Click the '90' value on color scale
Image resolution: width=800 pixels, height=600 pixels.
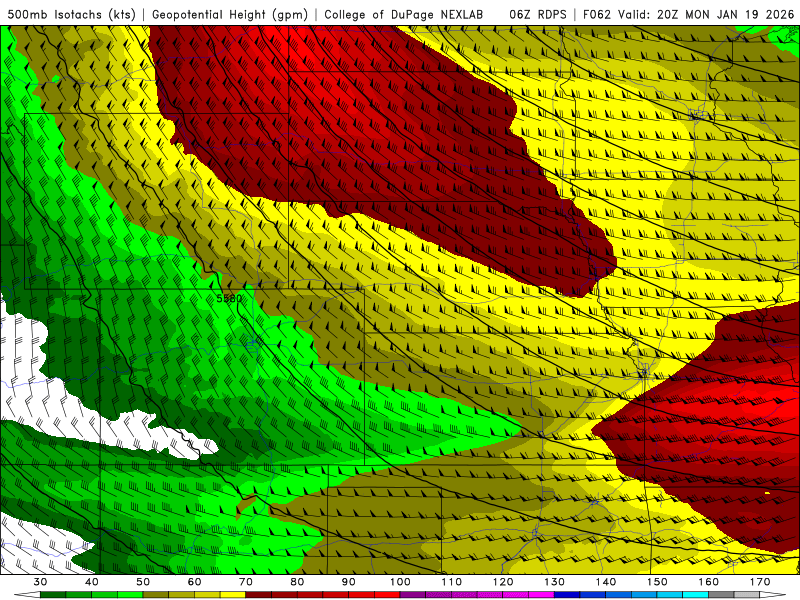pyautogui.click(x=349, y=582)
